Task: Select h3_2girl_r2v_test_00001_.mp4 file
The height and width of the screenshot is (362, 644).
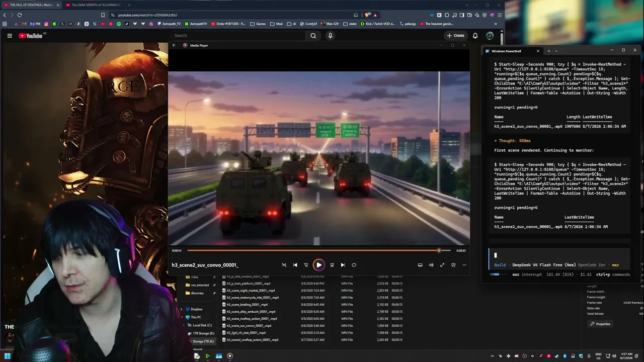Action: (247, 333)
